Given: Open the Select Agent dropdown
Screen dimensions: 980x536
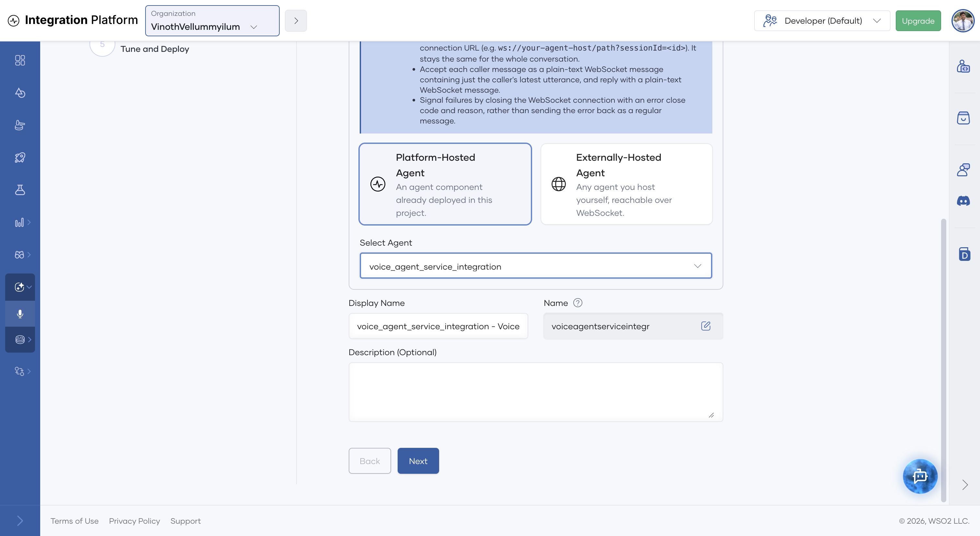Looking at the screenshot, I should pyautogui.click(x=536, y=266).
